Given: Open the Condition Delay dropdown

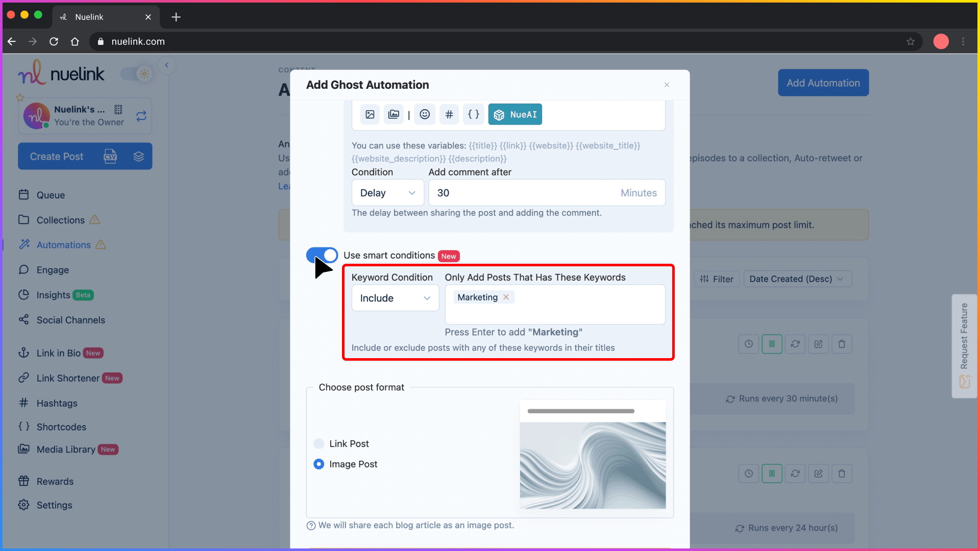Looking at the screenshot, I should pos(388,193).
